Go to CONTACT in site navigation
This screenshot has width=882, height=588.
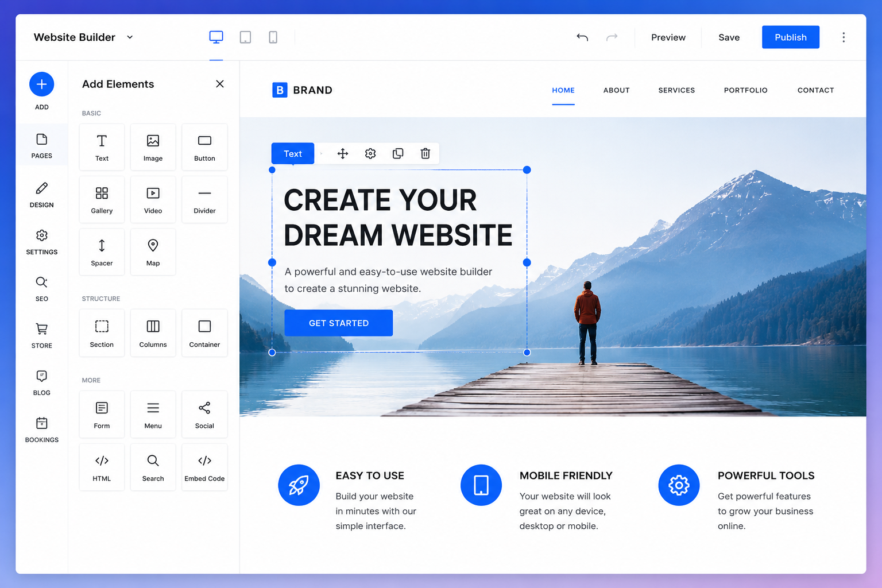[x=816, y=90]
